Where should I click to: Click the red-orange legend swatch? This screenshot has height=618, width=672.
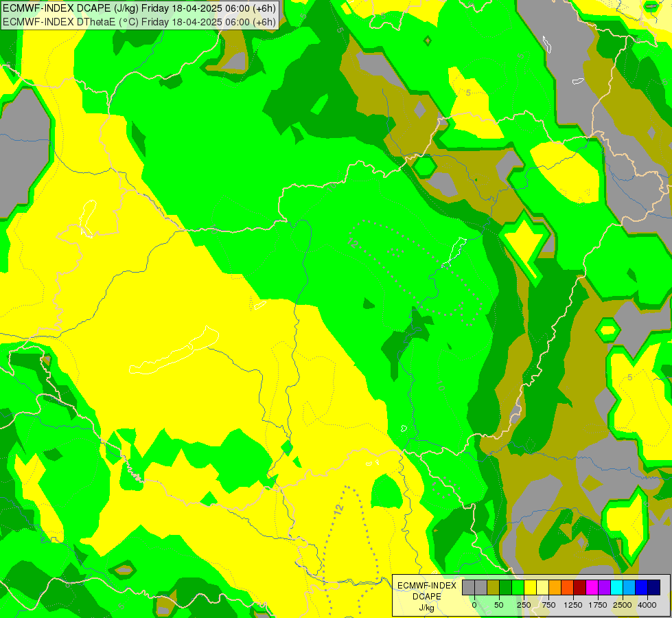pyautogui.click(x=568, y=587)
